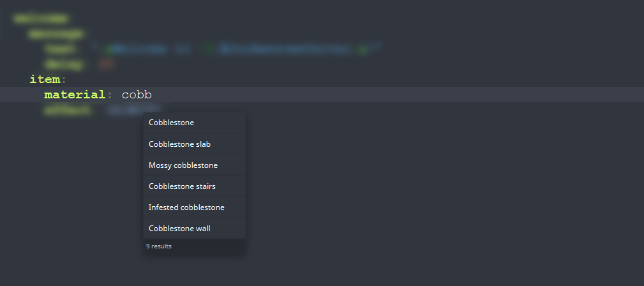Click the colon after the material key
The width and height of the screenshot is (644, 286).
tap(110, 95)
